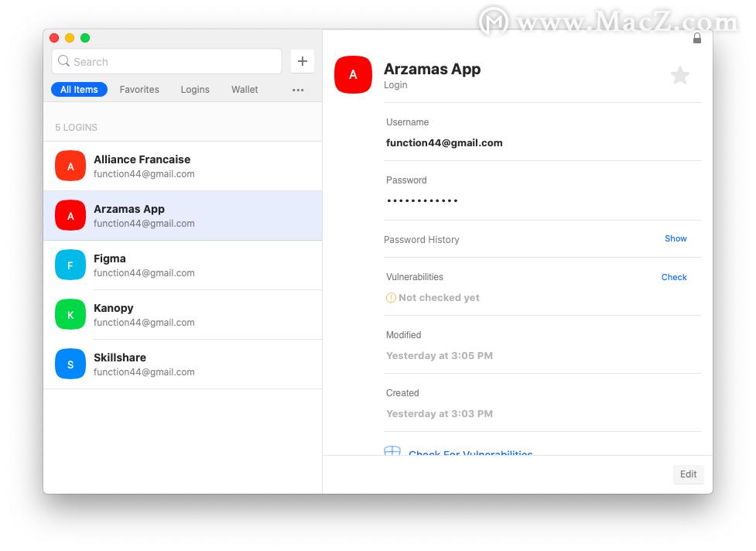
Task: Create a new item with the plus button
Action: pyautogui.click(x=302, y=60)
